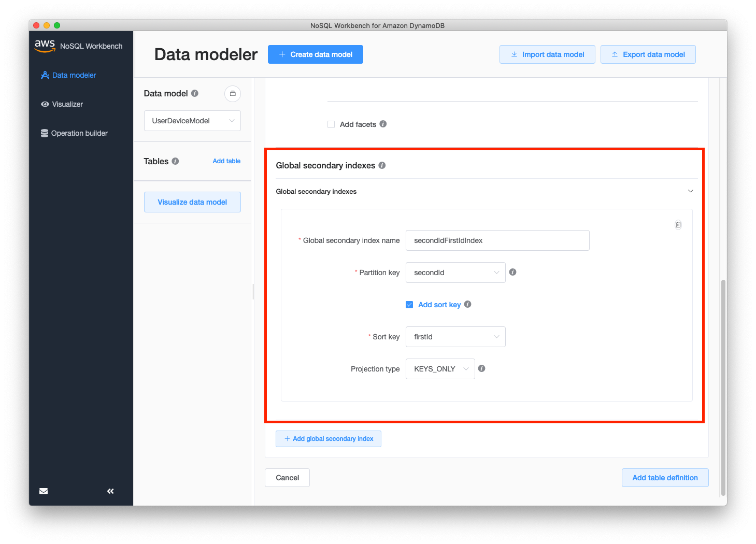This screenshot has height=544, width=756.
Task: Open the Sort key firstId dropdown
Action: pyautogui.click(x=455, y=337)
